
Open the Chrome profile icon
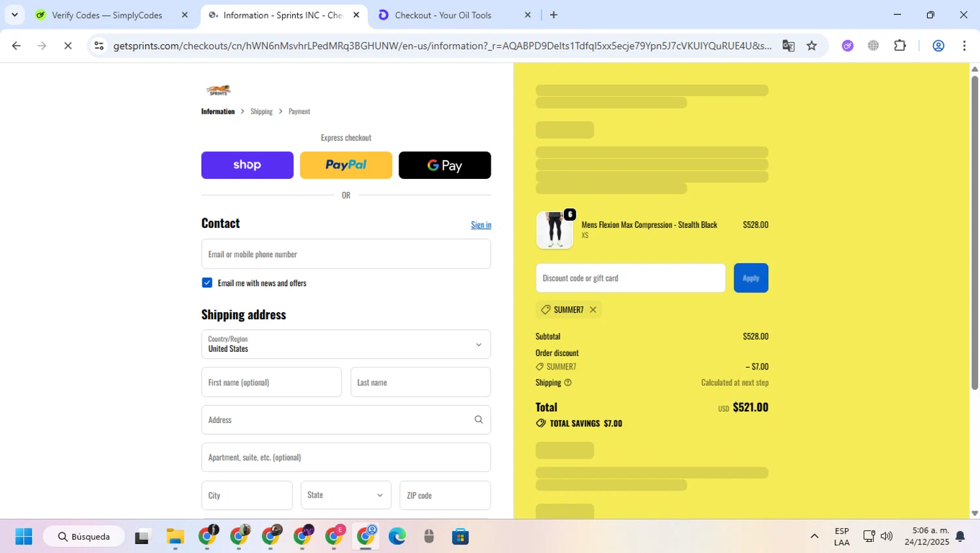click(938, 46)
